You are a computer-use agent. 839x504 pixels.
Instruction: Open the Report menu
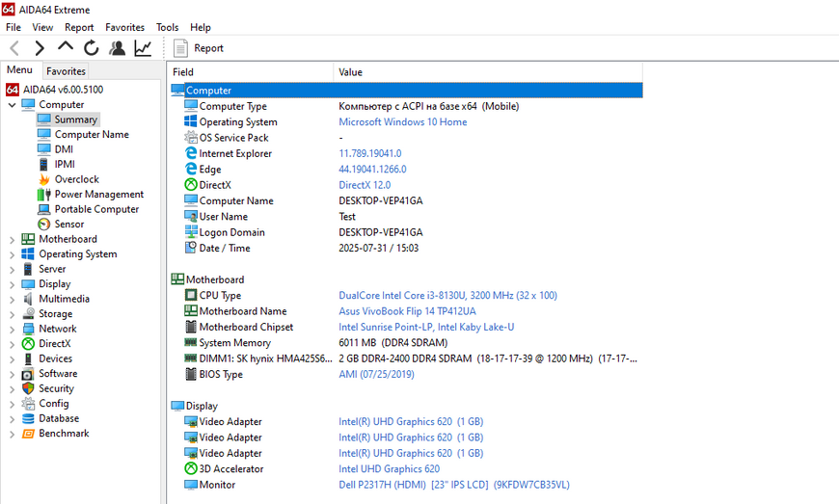[79, 27]
